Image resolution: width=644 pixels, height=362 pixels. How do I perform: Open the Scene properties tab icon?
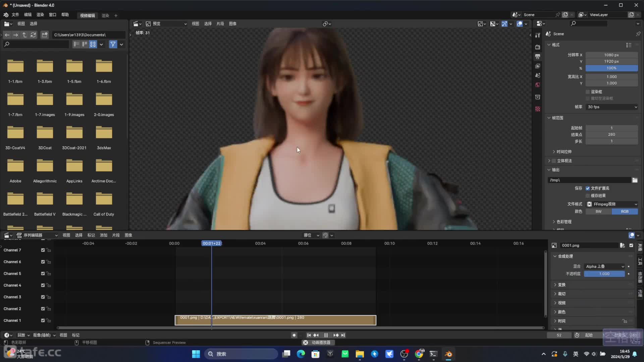point(538,75)
